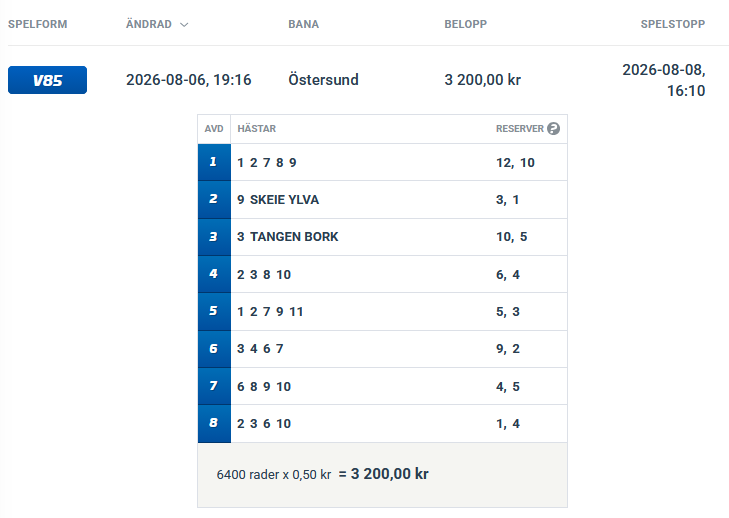Sort by the Belopp column header
The height and width of the screenshot is (518, 729).
tap(465, 24)
